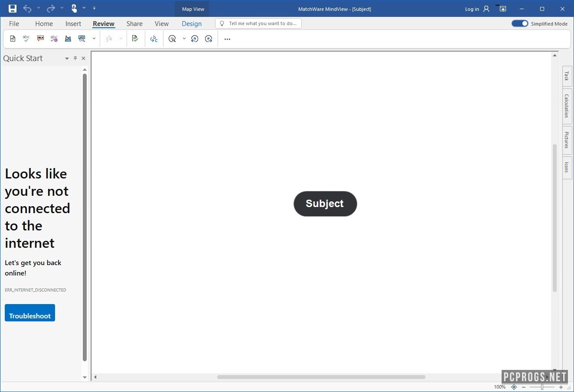This screenshot has height=392, width=574.
Task: Click the HOLA translation speech-bubble icon
Action: pyautogui.click(x=40, y=39)
